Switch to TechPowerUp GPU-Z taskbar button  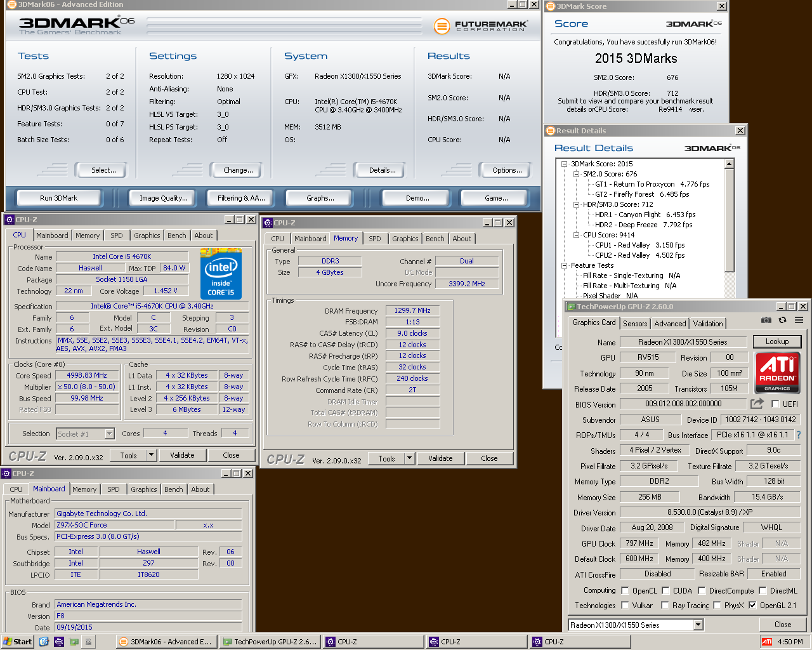coord(270,642)
